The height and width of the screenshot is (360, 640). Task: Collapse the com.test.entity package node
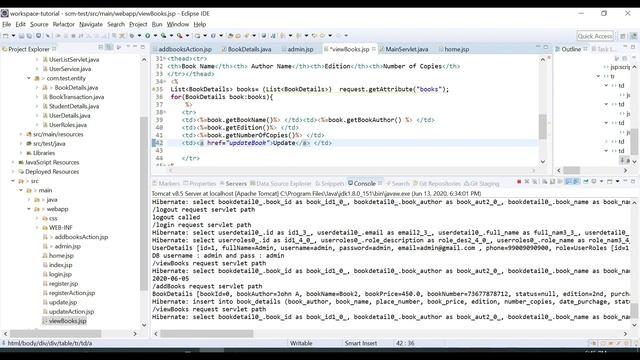tap(29, 78)
